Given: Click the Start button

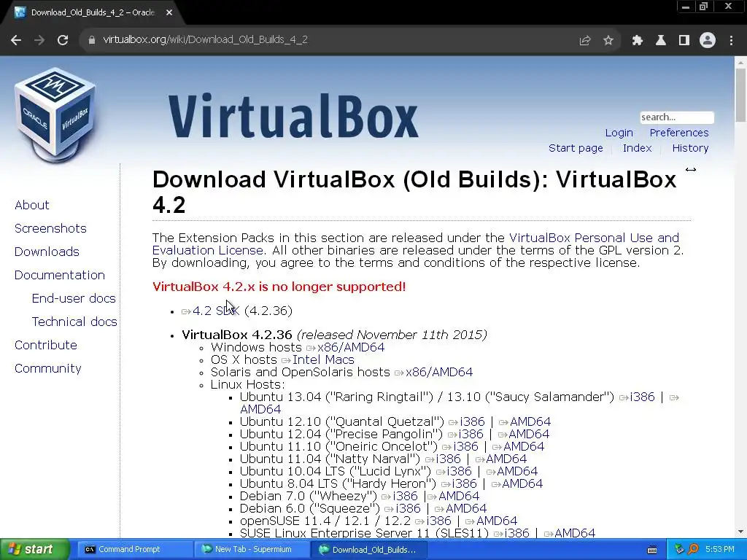Looking at the screenshot, I should 34,550.
